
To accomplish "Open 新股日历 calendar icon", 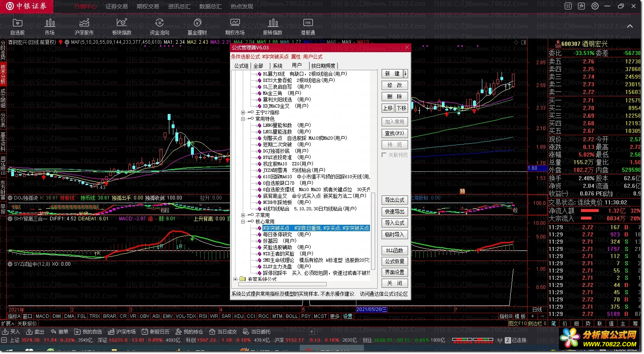I will click(155, 332).
